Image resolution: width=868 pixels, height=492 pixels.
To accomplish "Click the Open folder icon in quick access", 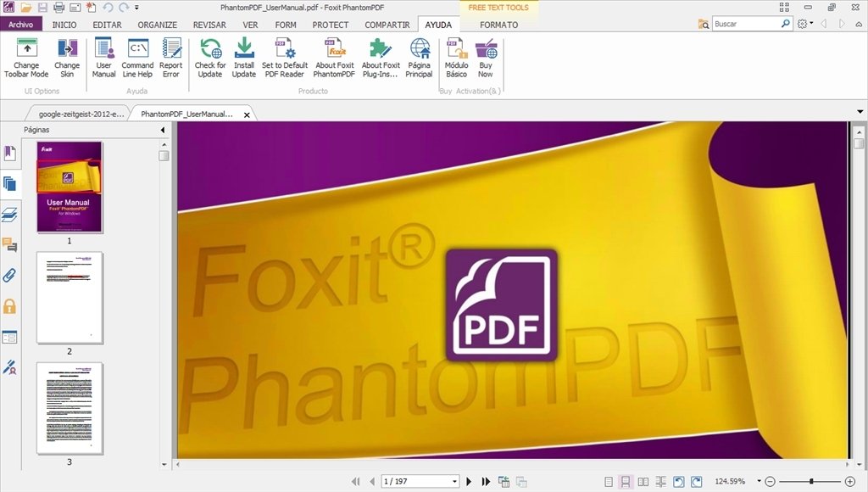I will pyautogui.click(x=26, y=8).
